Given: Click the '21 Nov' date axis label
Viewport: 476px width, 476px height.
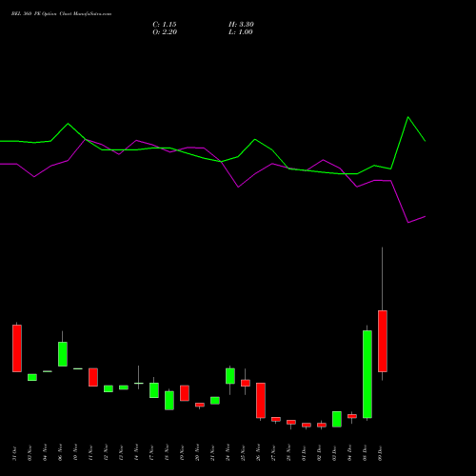Looking at the screenshot, I should pos(212,452).
